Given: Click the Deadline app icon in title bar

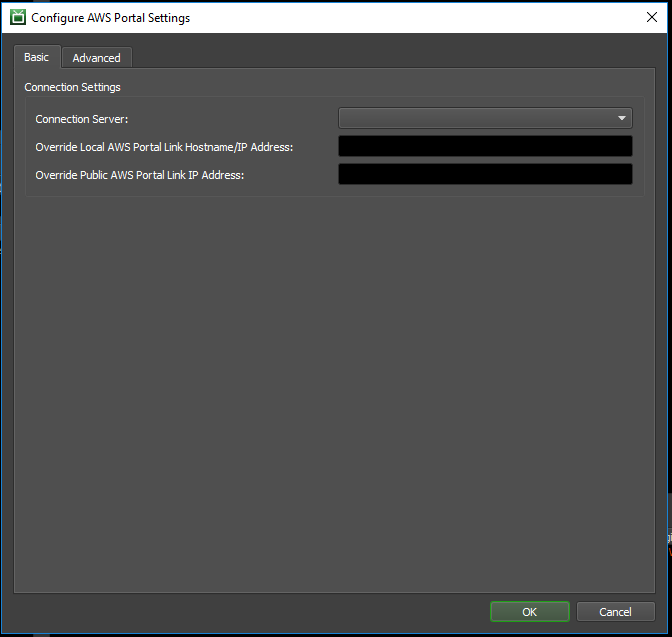Looking at the screenshot, I should coord(17,17).
